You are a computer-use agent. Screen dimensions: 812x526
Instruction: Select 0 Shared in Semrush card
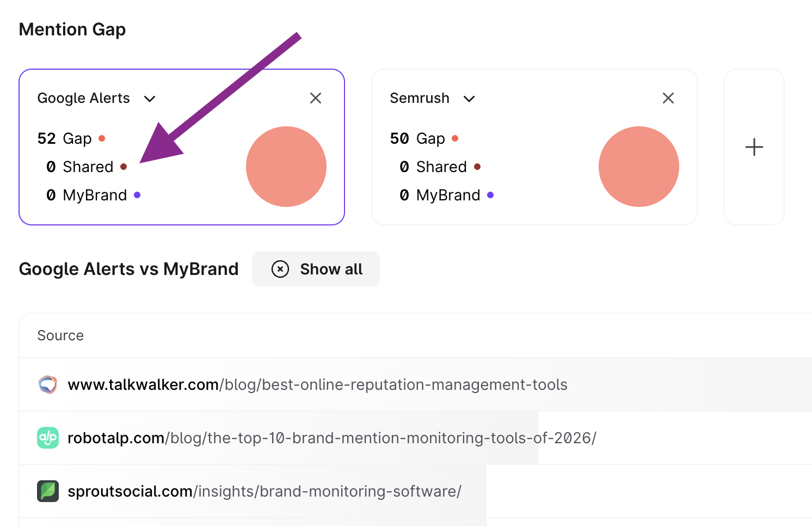440,167
